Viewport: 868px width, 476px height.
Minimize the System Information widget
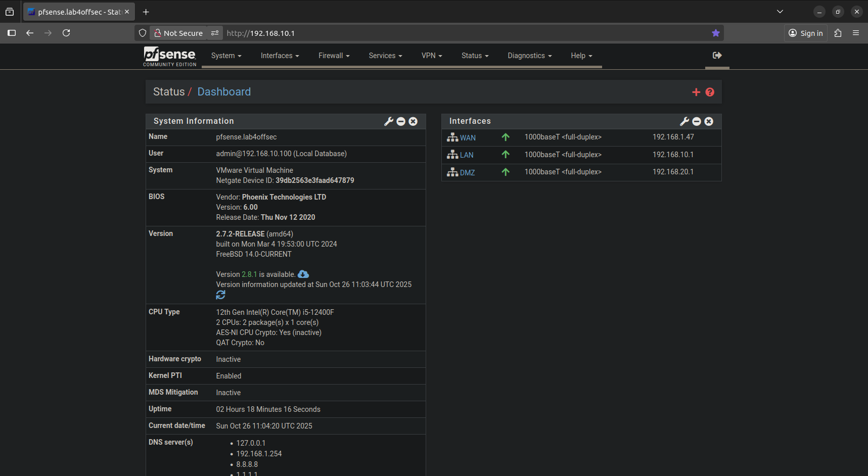[x=401, y=121]
